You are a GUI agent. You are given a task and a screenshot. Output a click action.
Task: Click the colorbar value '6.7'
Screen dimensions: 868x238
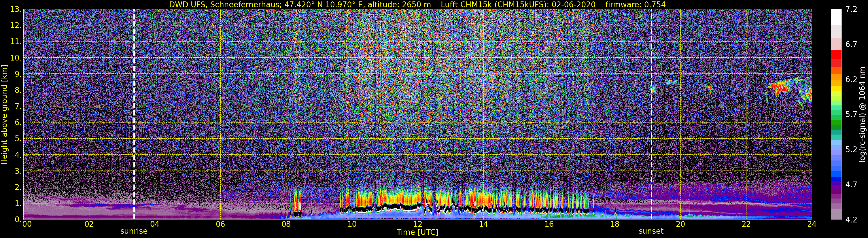pyautogui.click(x=851, y=44)
